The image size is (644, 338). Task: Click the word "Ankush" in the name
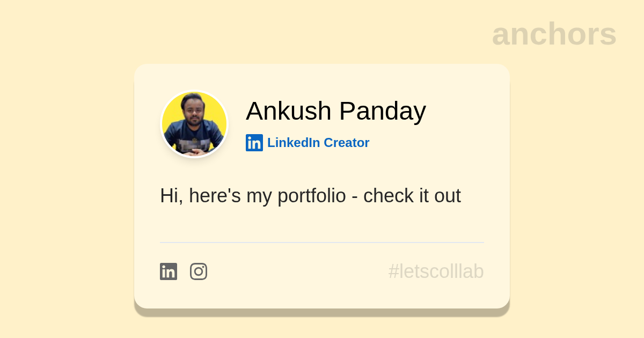[x=289, y=111]
